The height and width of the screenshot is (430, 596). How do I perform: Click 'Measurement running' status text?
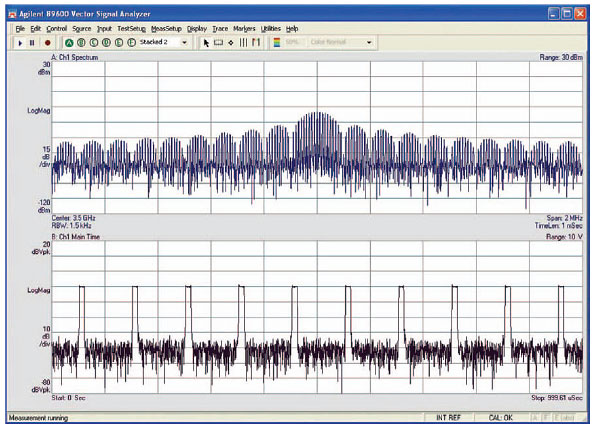pos(38,418)
